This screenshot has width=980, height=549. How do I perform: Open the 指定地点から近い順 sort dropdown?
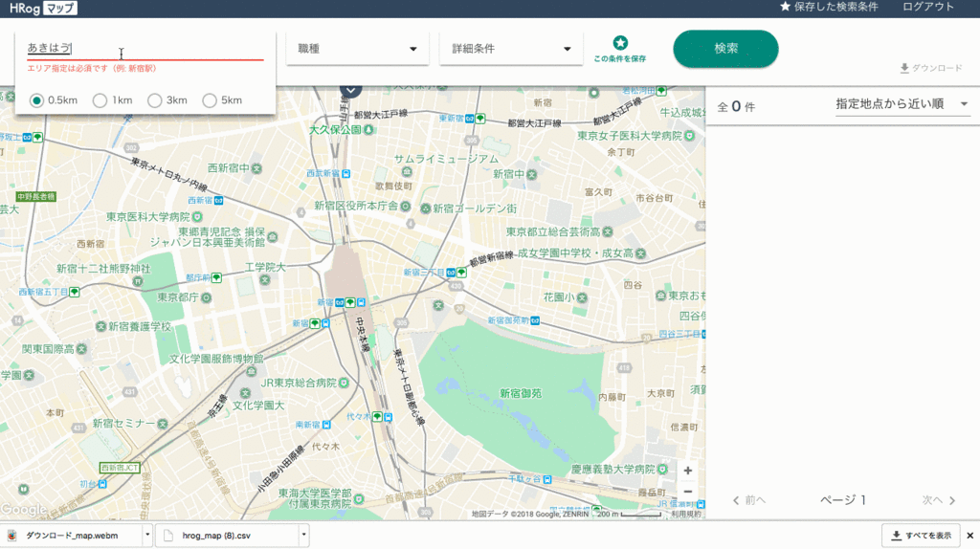pos(902,104)
